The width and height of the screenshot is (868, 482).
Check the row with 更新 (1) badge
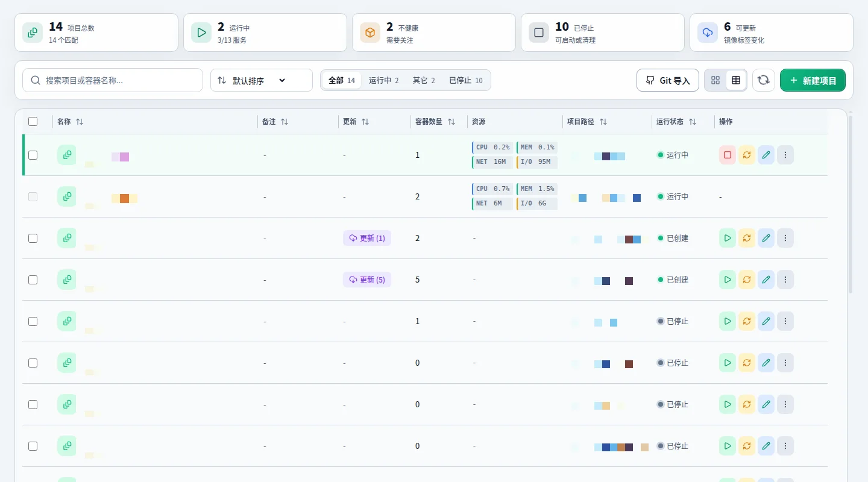33,238
